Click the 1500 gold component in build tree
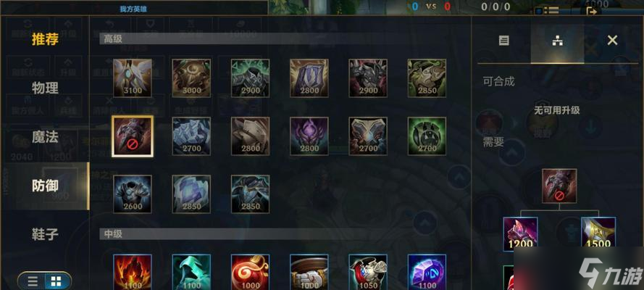Image resolution: width=644 pixels, height=290 pixels. pyautogui.click(x=598, y=234)
